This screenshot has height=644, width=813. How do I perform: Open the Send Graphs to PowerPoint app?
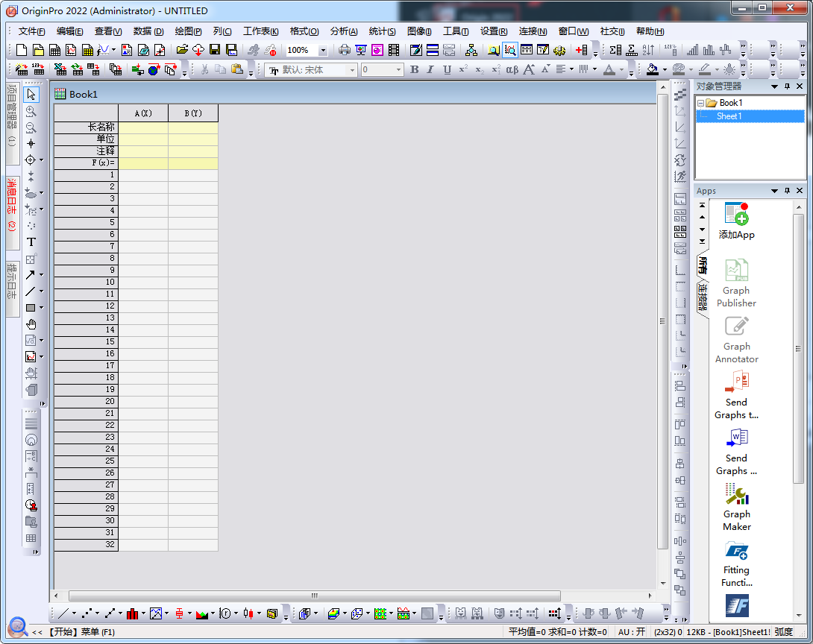coord(736,395)
